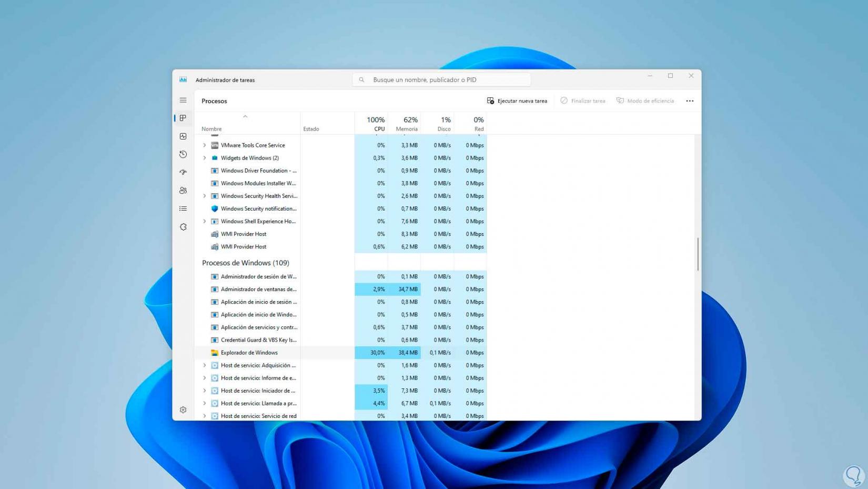868x489 pixels.
Task: Click the 3,5% CPU value cell
Action: click(371, 391)
